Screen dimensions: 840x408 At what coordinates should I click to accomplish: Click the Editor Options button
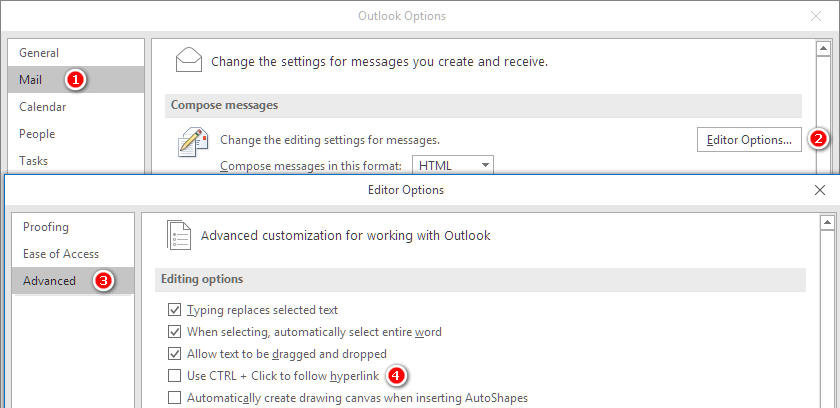click(x=749, y=140)
